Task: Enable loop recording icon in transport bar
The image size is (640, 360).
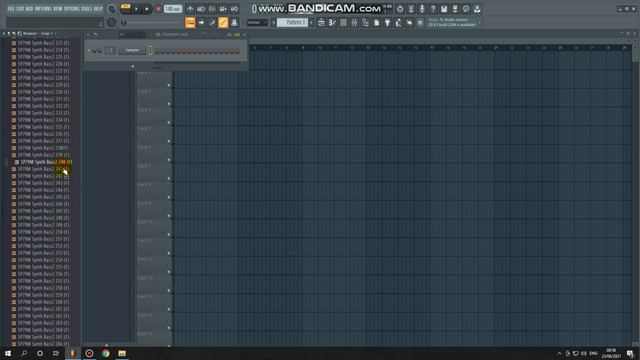Action: point(234,9)
